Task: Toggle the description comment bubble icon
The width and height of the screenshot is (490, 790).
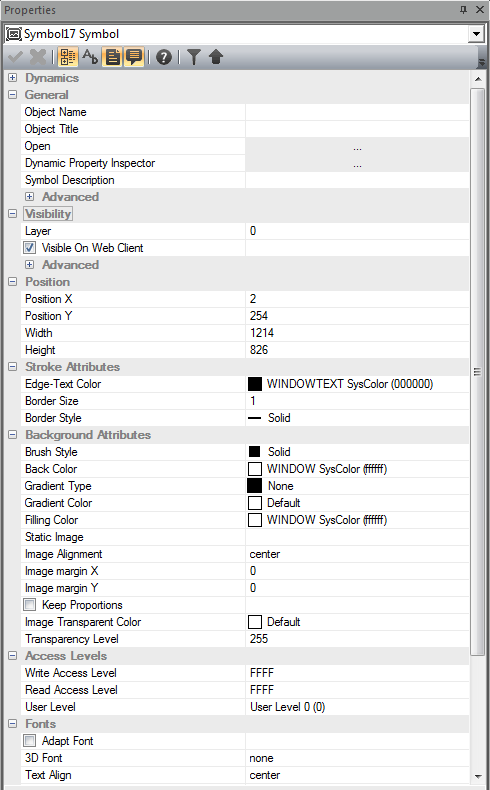Action: pos(134,57)
